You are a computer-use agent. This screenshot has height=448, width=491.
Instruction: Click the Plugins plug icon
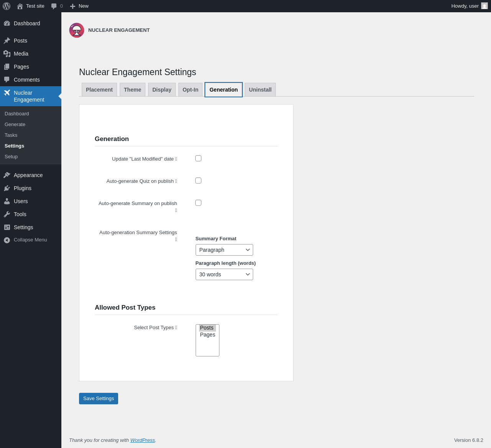pos(7,188)
